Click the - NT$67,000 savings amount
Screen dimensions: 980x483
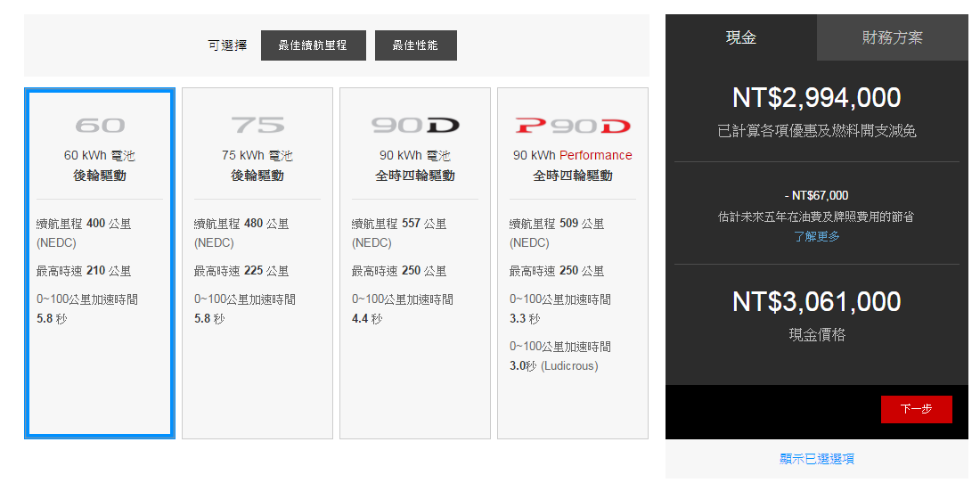point(817,195)
